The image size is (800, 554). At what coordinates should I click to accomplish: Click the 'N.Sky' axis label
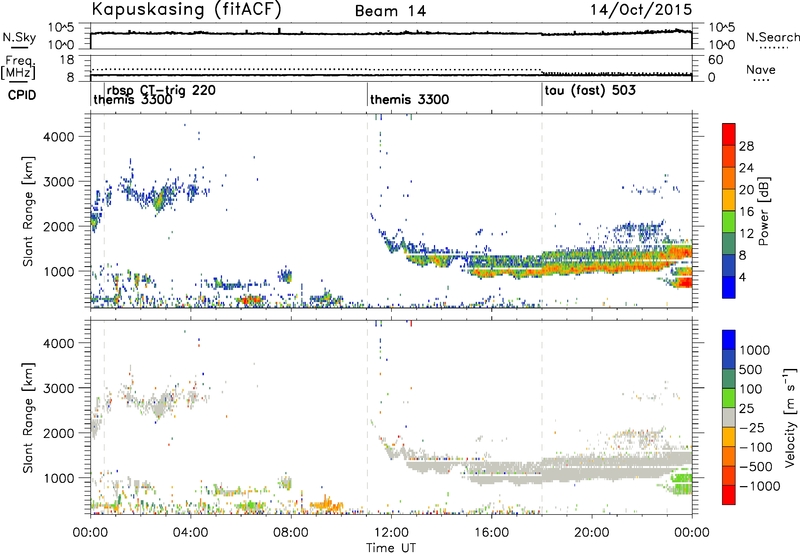click(x=19, y=37)
